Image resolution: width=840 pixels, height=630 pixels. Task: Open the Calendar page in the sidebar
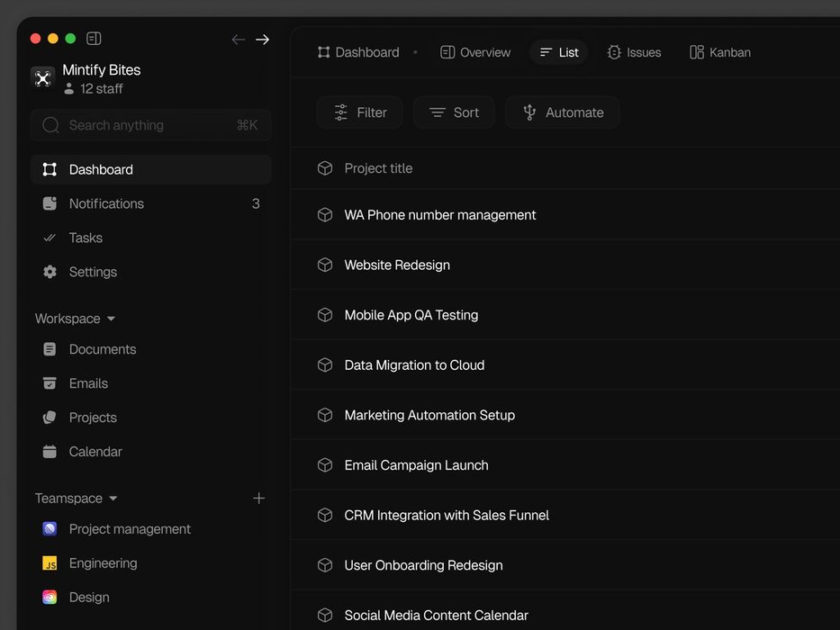tap(95, 452)
